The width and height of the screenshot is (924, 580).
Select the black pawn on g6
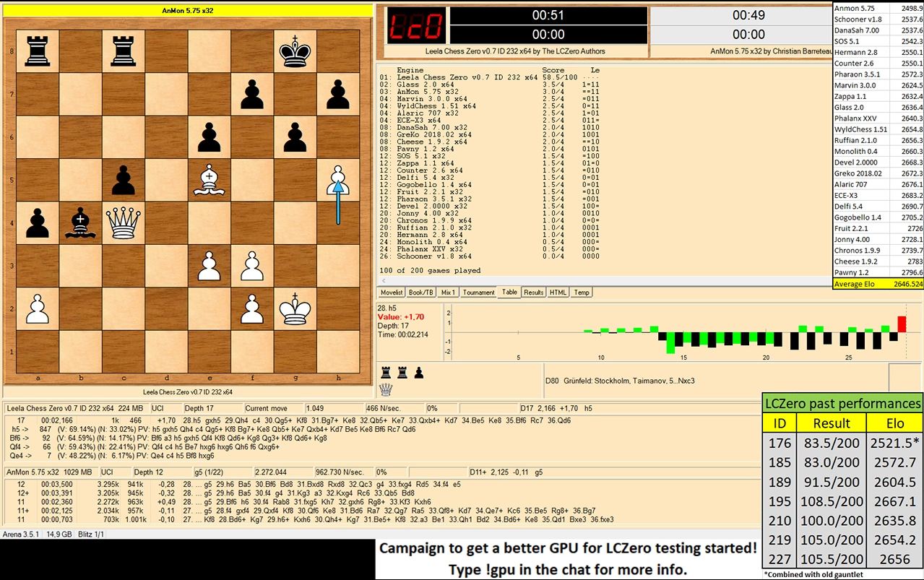(295, 137)
